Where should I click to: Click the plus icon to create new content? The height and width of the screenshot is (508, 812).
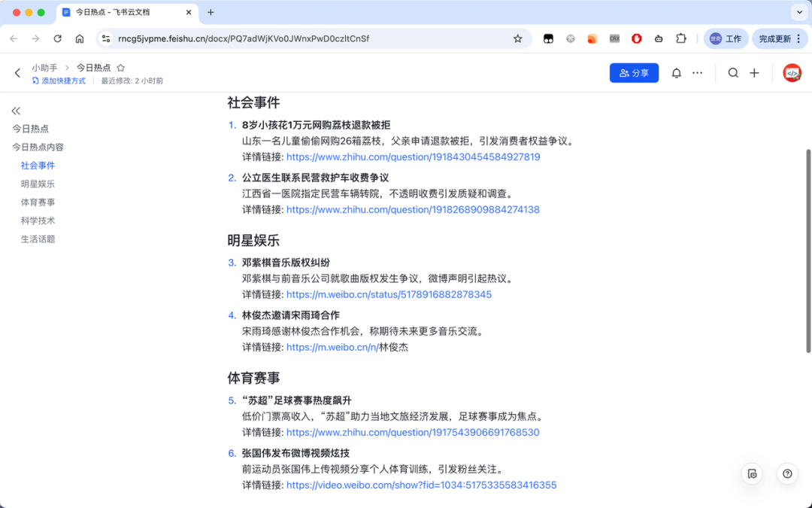coord(755,72)
